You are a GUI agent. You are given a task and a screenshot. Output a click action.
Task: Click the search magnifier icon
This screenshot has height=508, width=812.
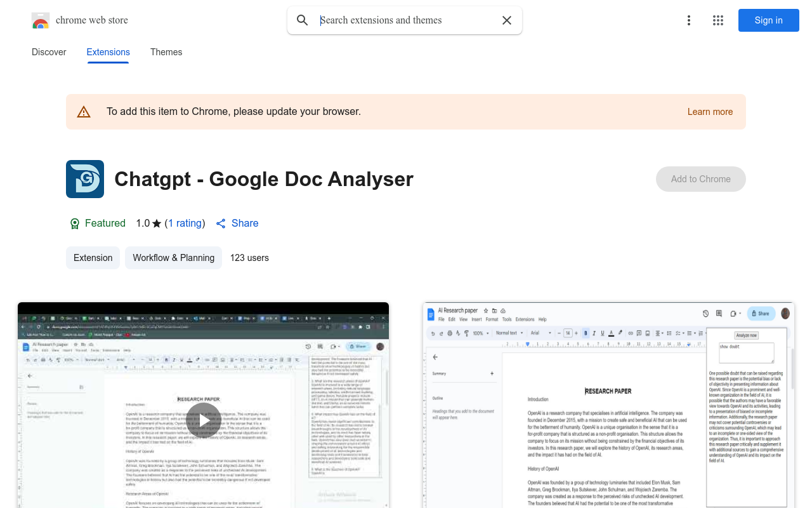pos(303,20)
